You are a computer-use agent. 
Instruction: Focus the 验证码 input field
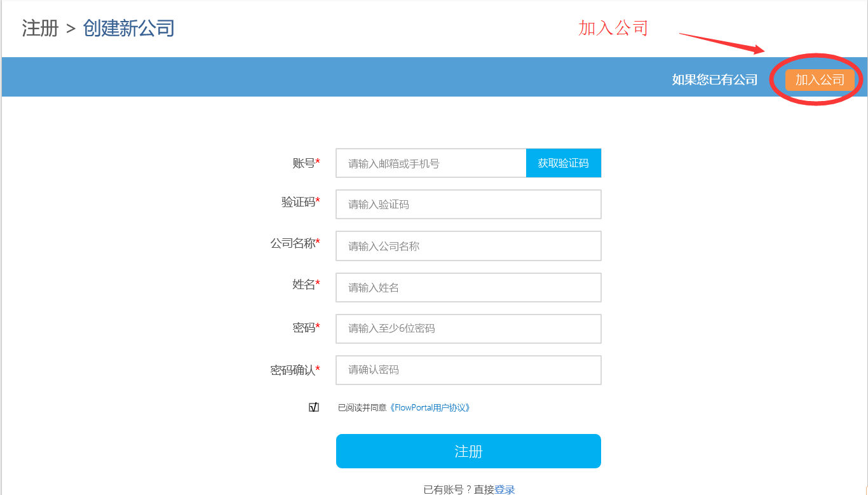point(468,205)
